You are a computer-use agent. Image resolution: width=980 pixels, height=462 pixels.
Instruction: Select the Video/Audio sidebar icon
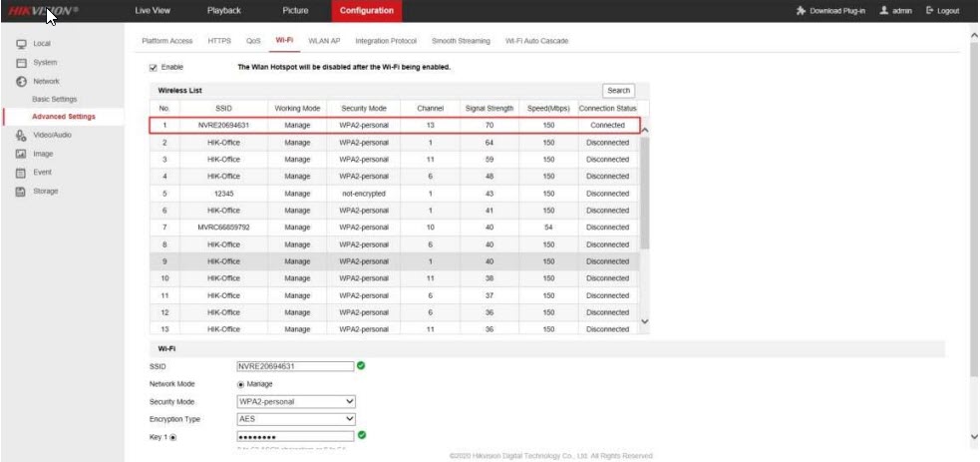(21, 135)
